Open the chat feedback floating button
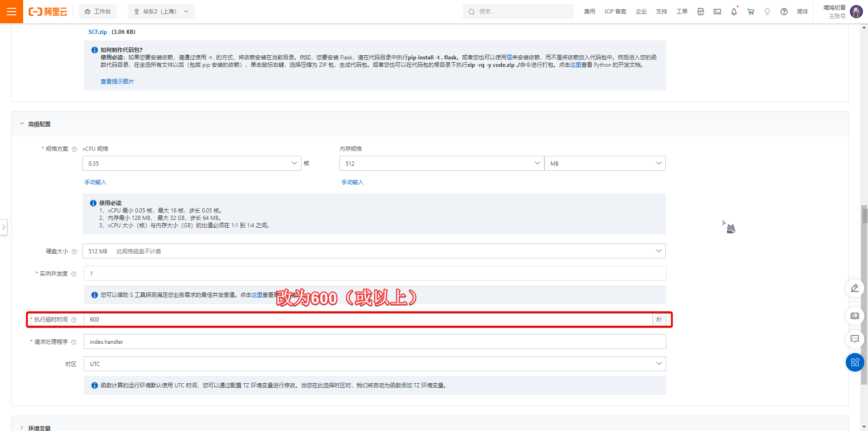 [855, 339]
